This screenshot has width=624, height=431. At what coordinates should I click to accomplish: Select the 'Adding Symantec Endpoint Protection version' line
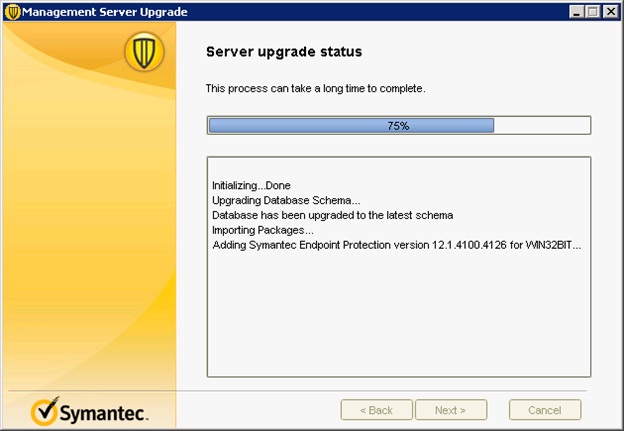click(x=396, y=245)
